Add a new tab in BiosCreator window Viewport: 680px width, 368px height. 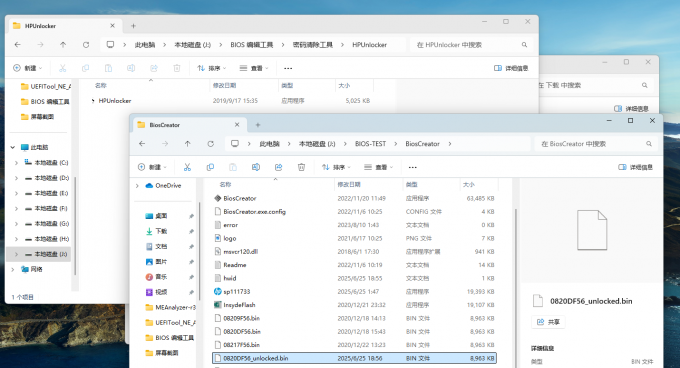pos(258,125)
